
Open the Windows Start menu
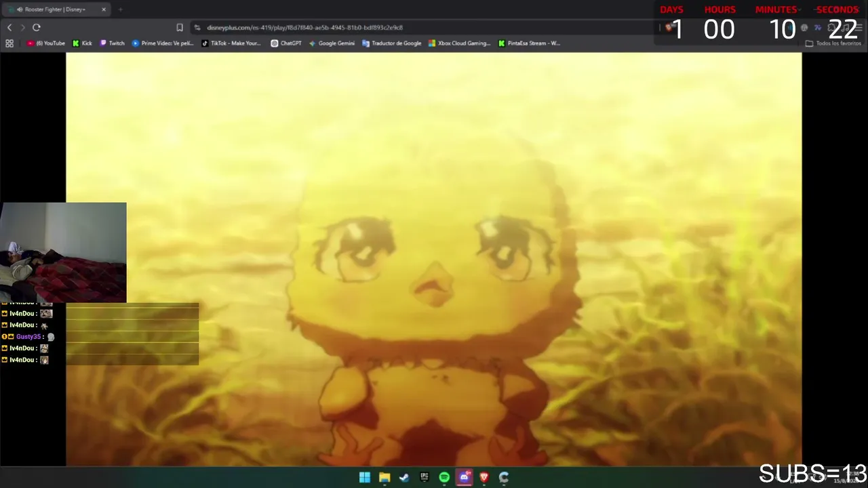click(x=365, y=477)
